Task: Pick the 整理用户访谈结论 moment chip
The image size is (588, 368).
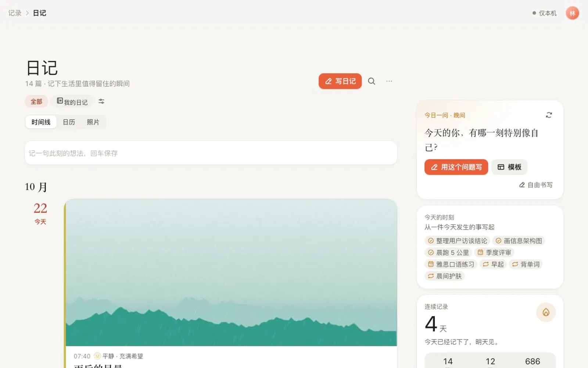Action: point(457,241)
